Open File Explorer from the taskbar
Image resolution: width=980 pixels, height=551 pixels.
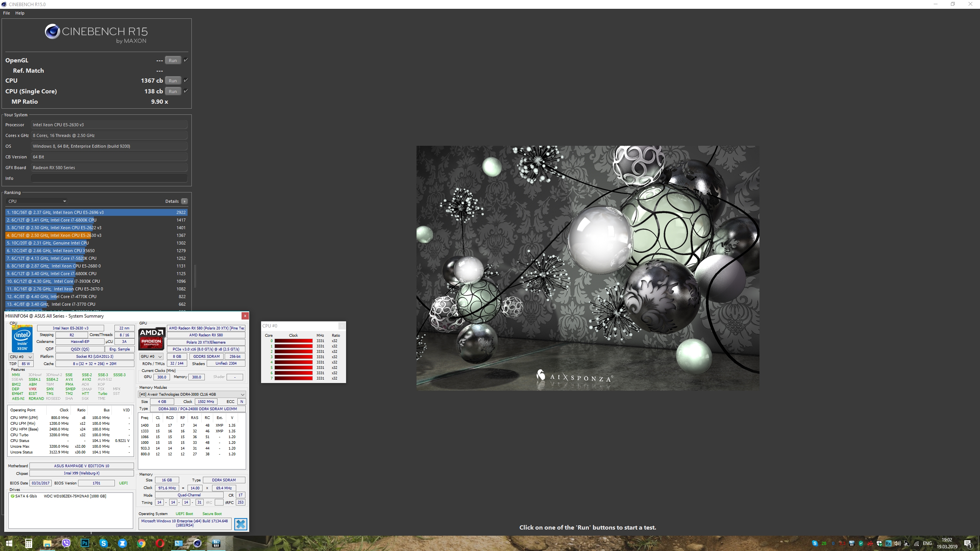pyautogui.click(x=47, y=543)
